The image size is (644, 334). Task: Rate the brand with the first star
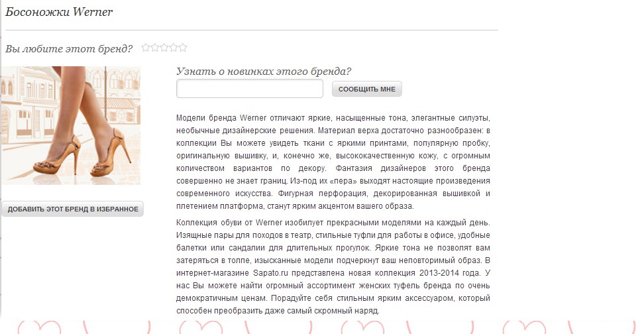pyautogui.click(x=145, y=48)
